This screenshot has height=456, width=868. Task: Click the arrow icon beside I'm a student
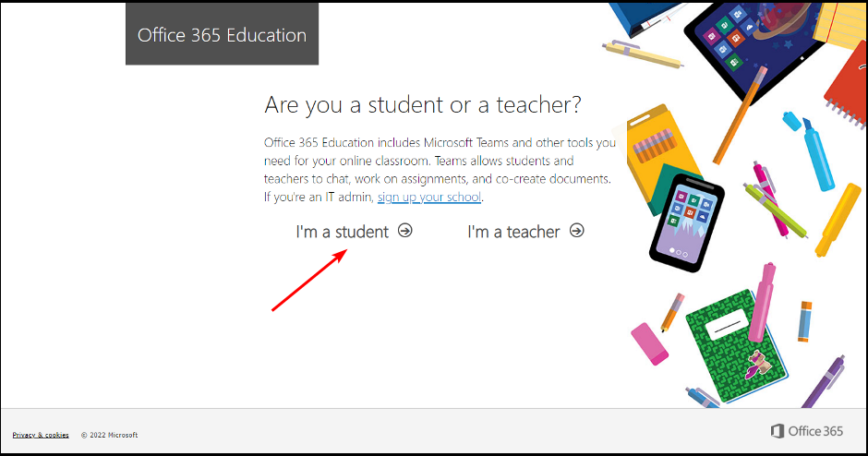405,230
